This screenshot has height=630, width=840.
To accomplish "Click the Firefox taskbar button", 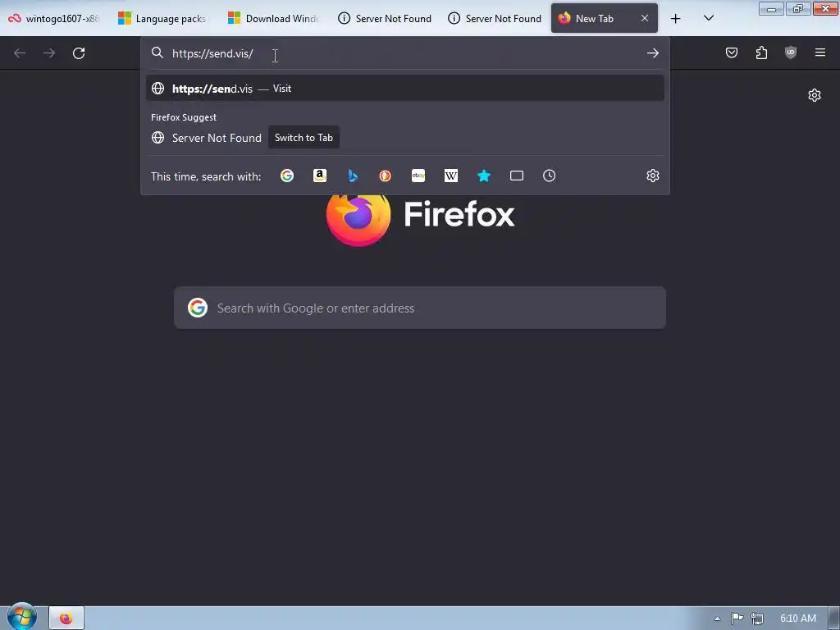I will click(66, 619).
